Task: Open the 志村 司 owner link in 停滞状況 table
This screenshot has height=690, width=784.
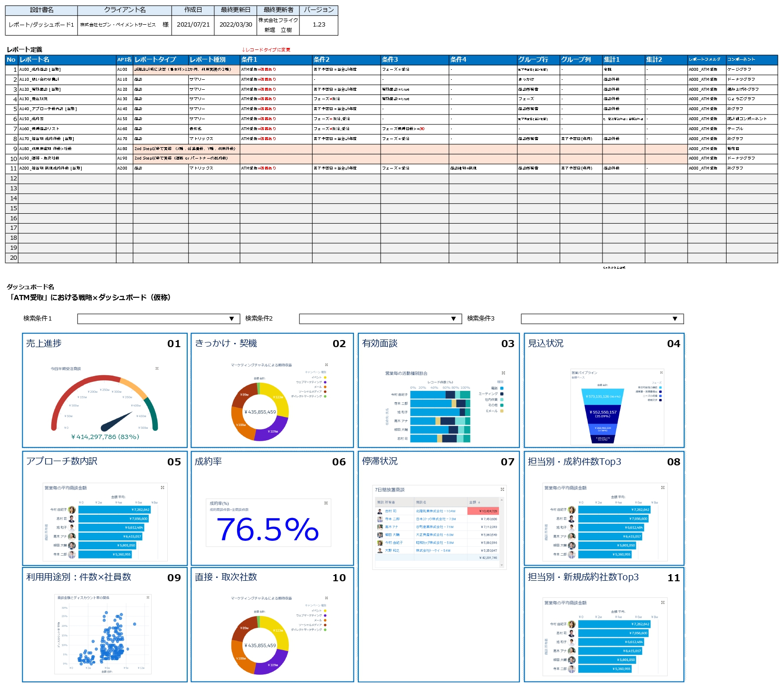Action: [x=391, y=511]
